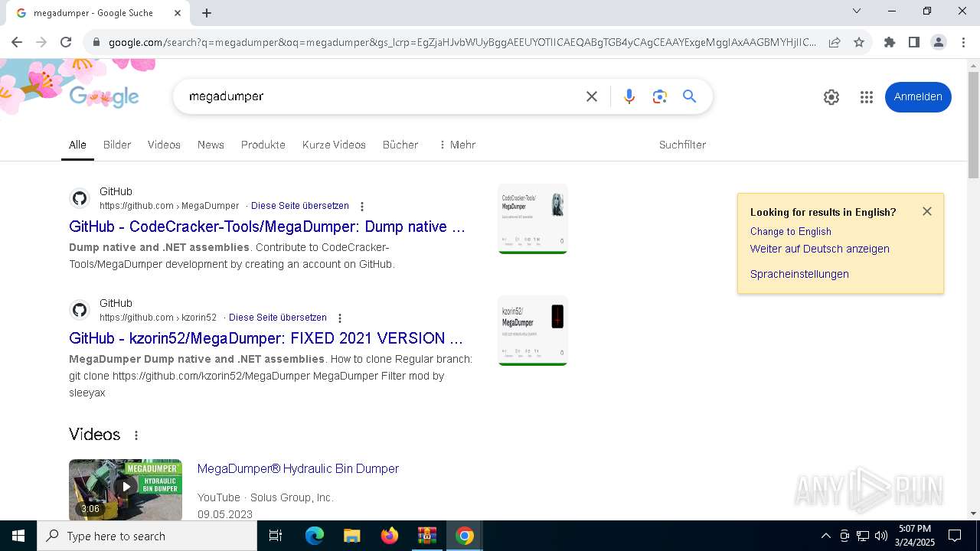Go back to the previous page
This screenshot has height=551, width=980.
(17, 42)
